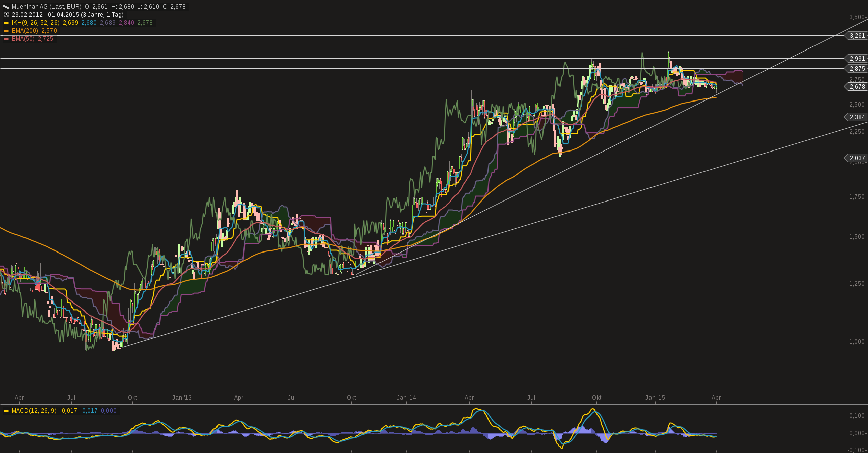
Task: Click the Muehlhan AG (Last, EUR) title
Action: pyautogui.click(x=46, y=7)
